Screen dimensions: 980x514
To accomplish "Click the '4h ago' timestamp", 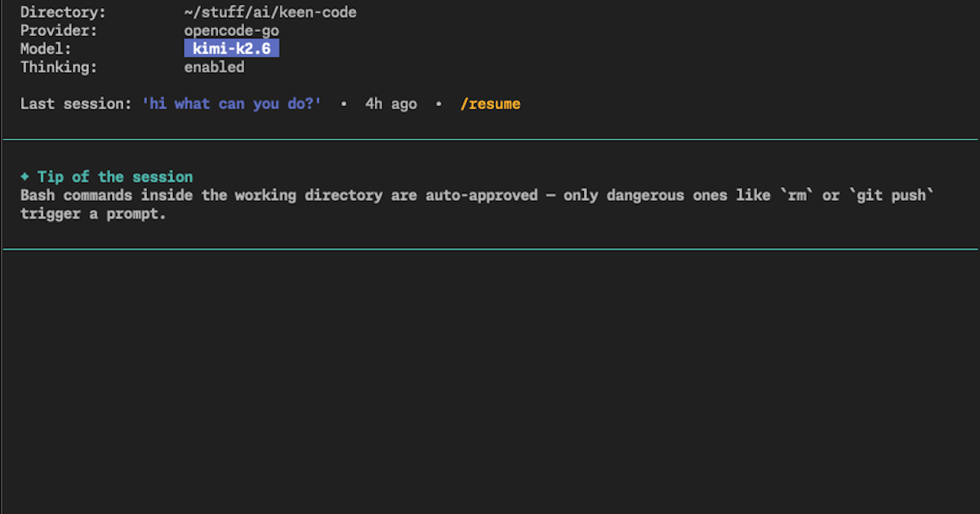I will [x=391, y=104].
